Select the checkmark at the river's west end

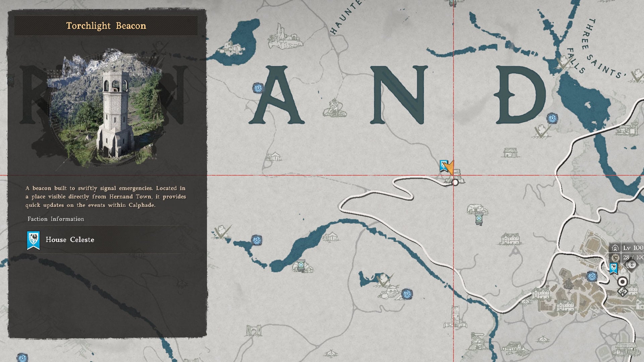point(222,232)
